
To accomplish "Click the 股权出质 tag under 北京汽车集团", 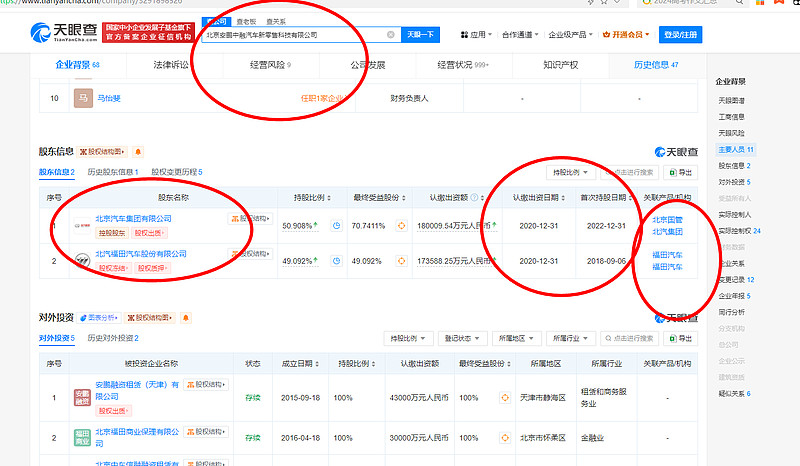I will [x=148, y=233].
